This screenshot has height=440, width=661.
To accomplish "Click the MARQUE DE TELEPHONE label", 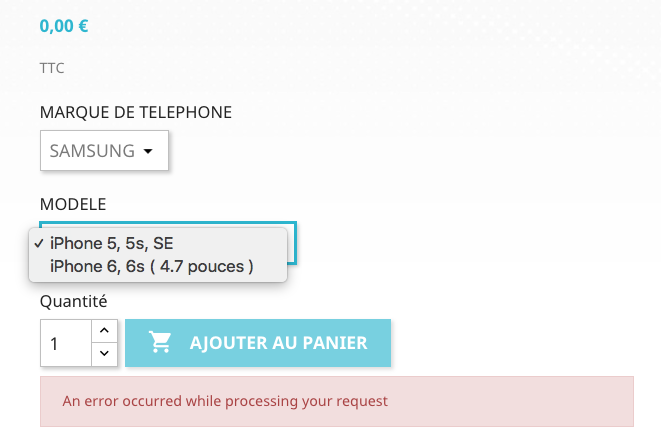I will point(136,113).
